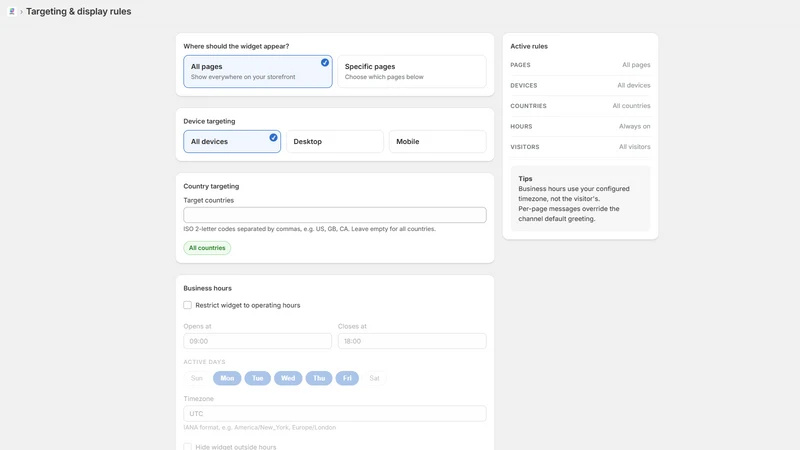Toggle the Fri active day pill
Screen dimensions: 800x450
pyautogui.click(x=347, y=378)
